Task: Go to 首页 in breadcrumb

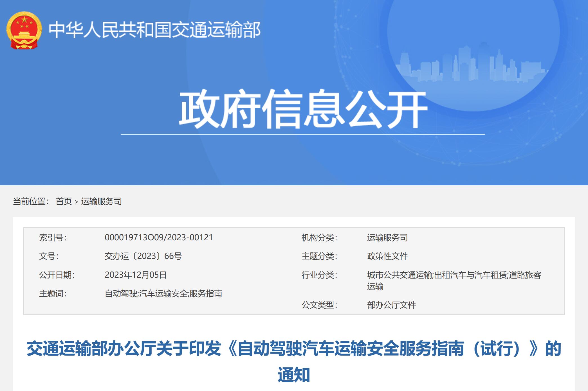Action: coord(64,201)
